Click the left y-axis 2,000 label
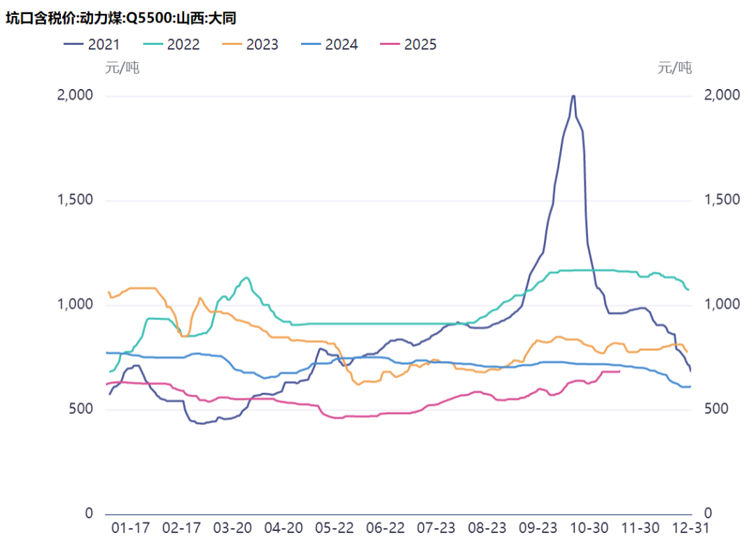This screenshot has width=756, height=545. point(74,95)
